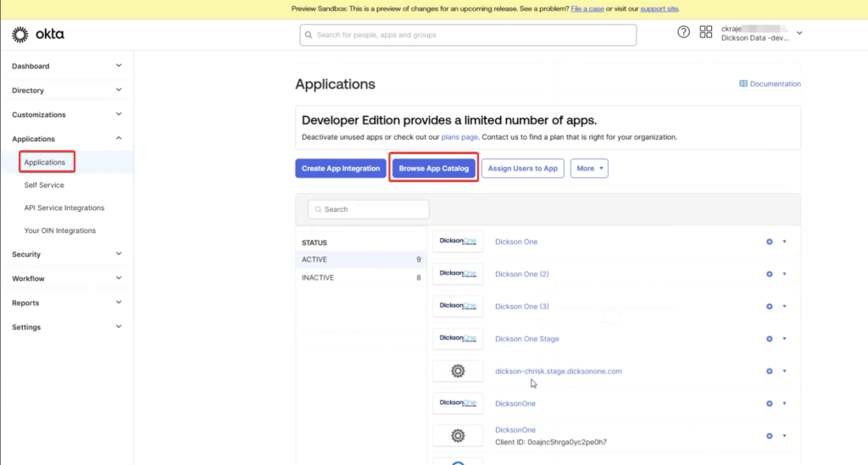Click the people, apps and groups search field

tap(468, 35)
